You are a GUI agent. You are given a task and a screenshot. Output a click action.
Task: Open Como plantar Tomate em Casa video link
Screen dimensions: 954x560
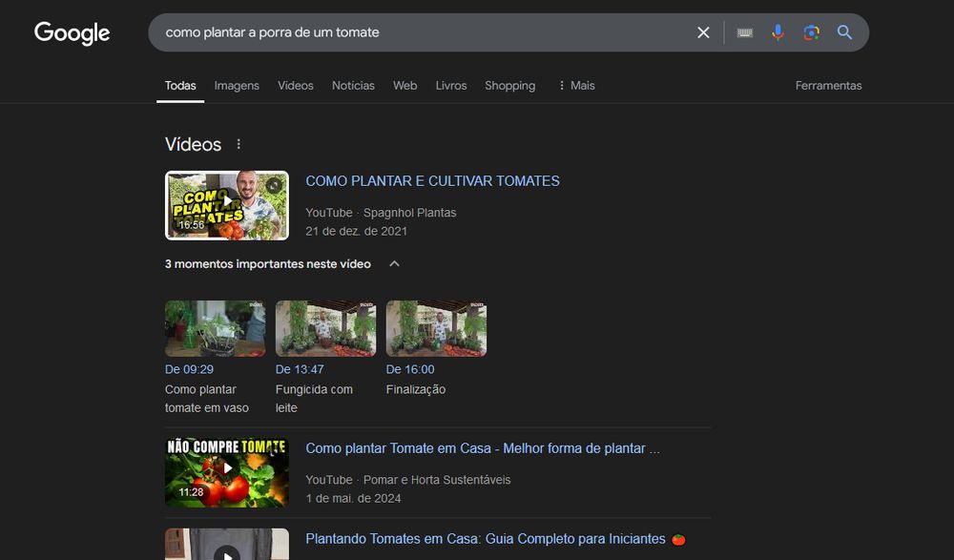click(483, 448)
